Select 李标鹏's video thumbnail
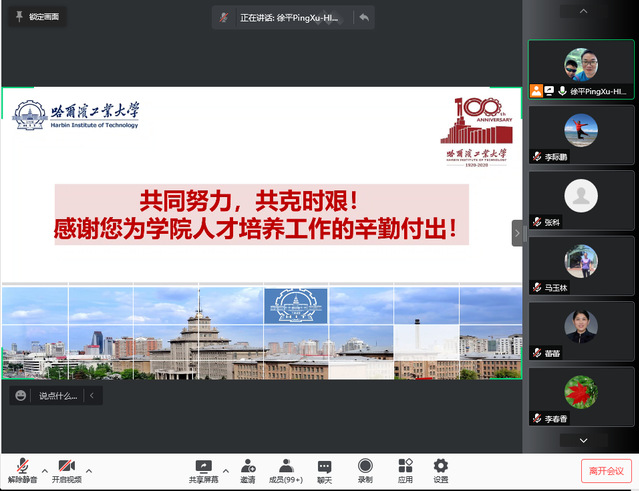639x491 pixels. tap(581, 134)
